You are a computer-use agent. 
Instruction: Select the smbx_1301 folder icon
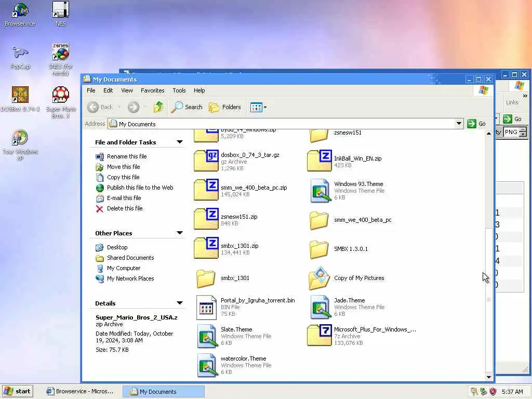point(206,278)
